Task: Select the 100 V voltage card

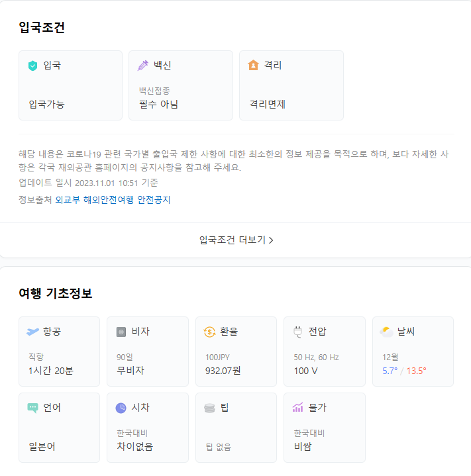Action: pyautogui.click(x=325, y=352)
